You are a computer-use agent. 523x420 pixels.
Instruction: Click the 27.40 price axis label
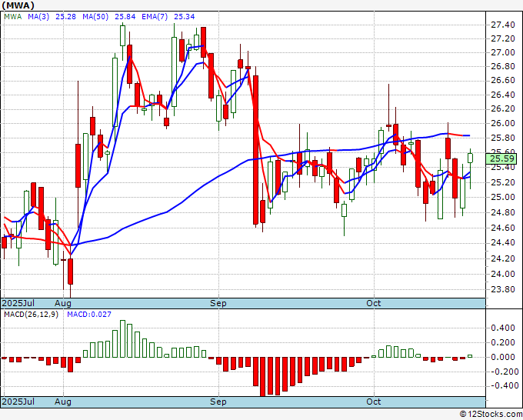point(503,25)
